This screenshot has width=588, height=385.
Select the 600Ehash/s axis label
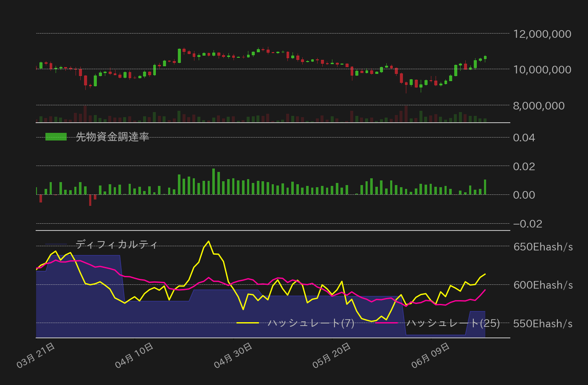543,285
